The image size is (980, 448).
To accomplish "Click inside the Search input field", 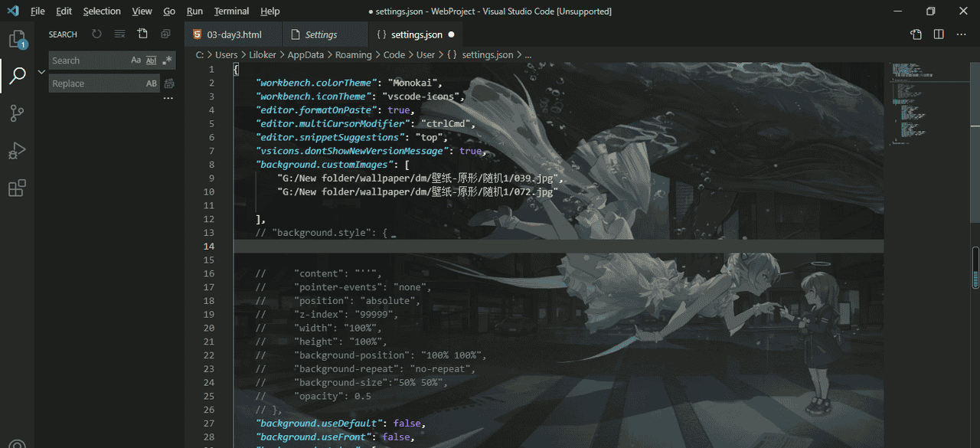I will (x=88, y=60).
